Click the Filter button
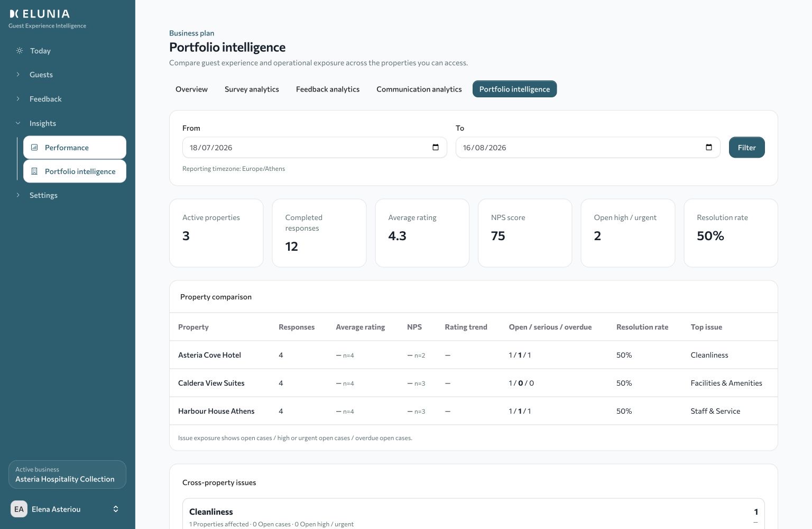Screen dimensions: 812x529 pyautogui.click(x=746, y=148)
